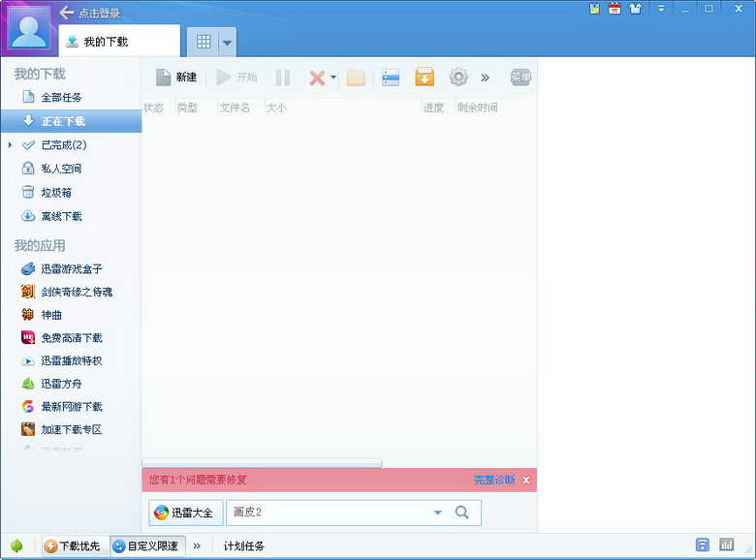Open the settings gear in the toolbar
This screenshot has width=756, height=560.
[x=458, y=78]
